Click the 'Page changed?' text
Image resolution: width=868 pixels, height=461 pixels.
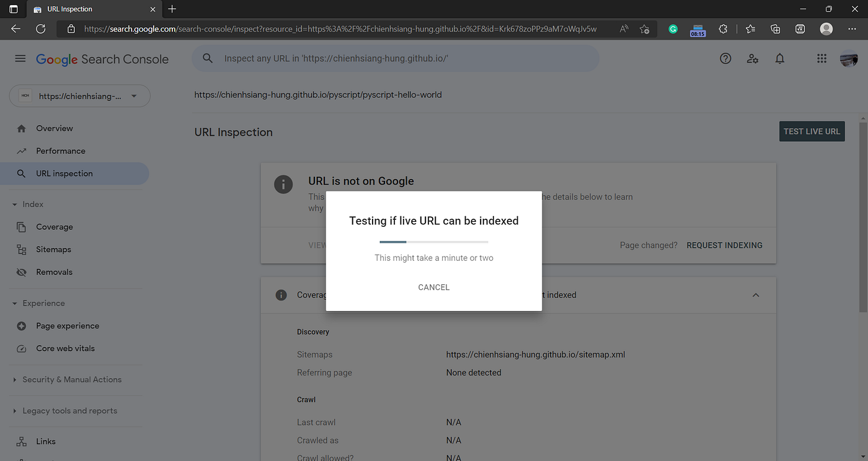[x=649, y=245]
